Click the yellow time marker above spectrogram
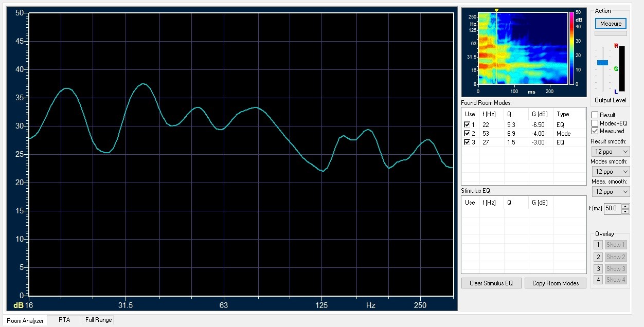 (496, 10)
